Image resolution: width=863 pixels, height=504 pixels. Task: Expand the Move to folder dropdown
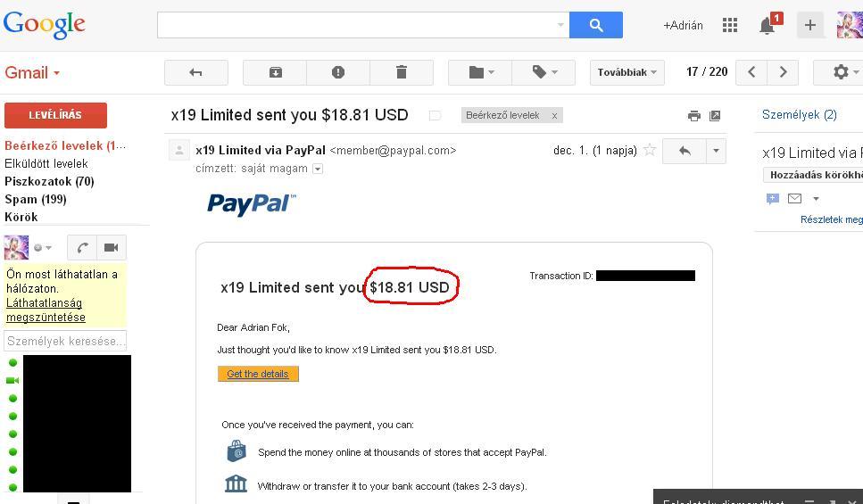tap(480, 72)
